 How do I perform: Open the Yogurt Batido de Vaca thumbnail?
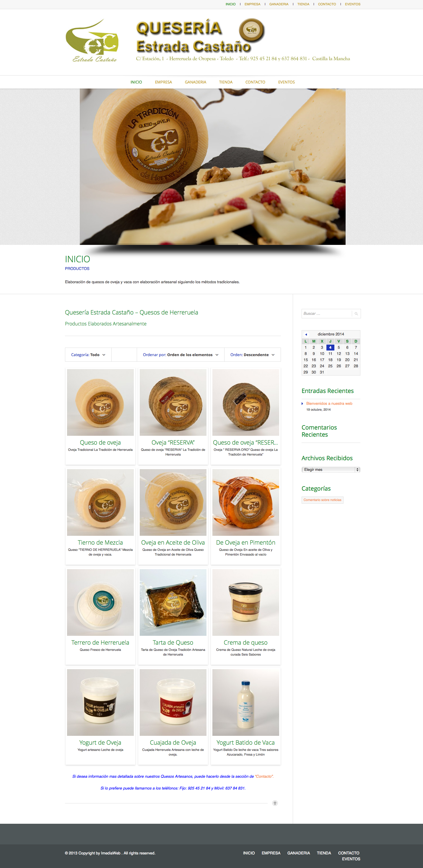point(245,702)
